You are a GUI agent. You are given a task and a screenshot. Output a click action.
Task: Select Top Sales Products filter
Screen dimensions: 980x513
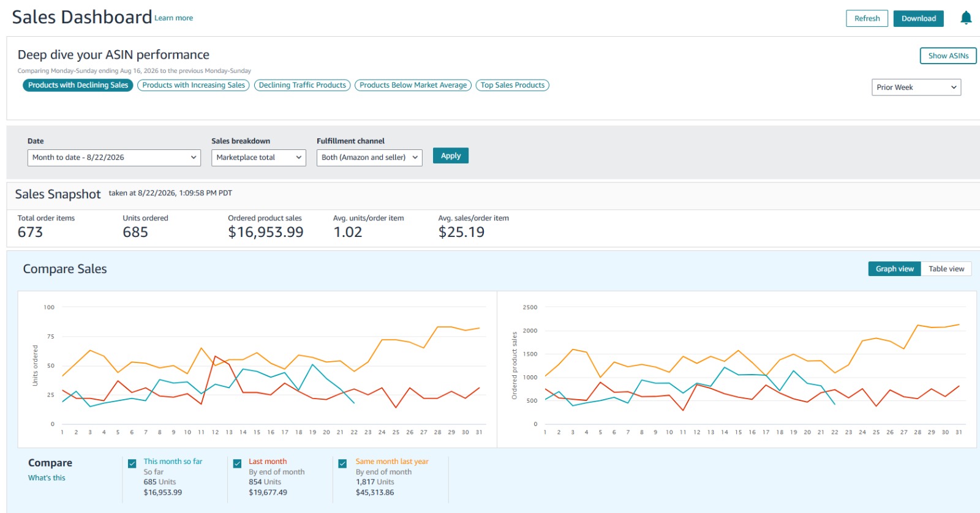[512, 85]
